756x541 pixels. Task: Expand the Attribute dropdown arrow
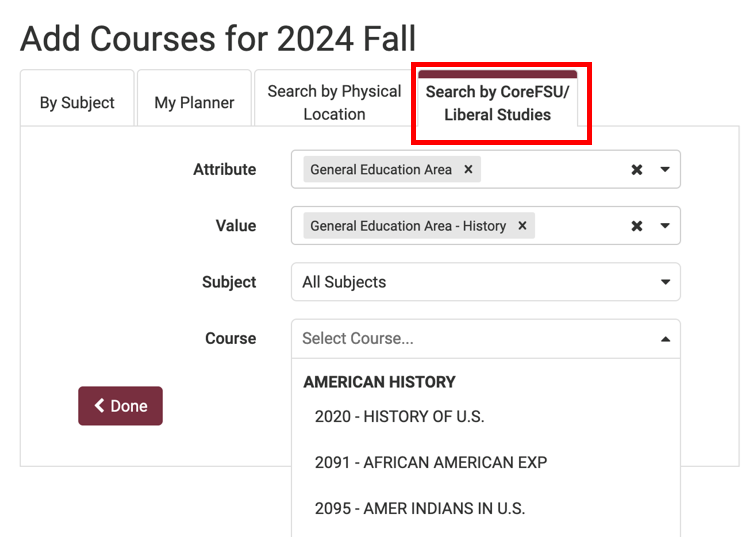point(666,170)
